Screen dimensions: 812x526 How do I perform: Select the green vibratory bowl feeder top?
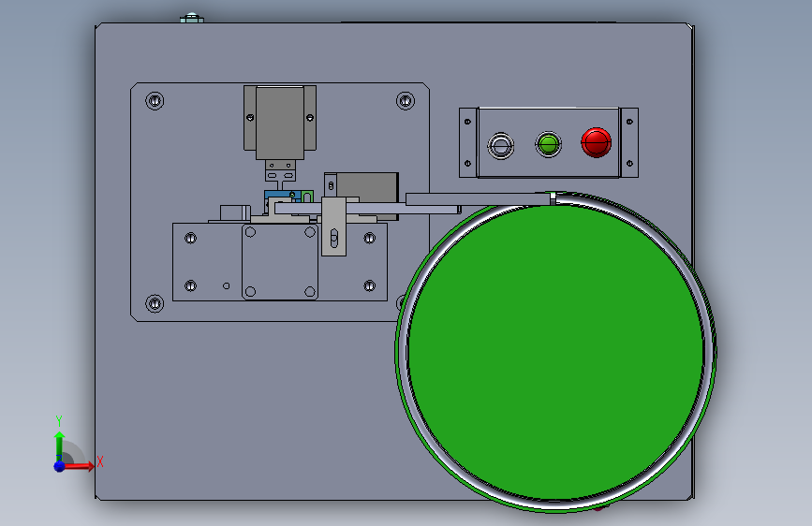click(x=555, y=353)
